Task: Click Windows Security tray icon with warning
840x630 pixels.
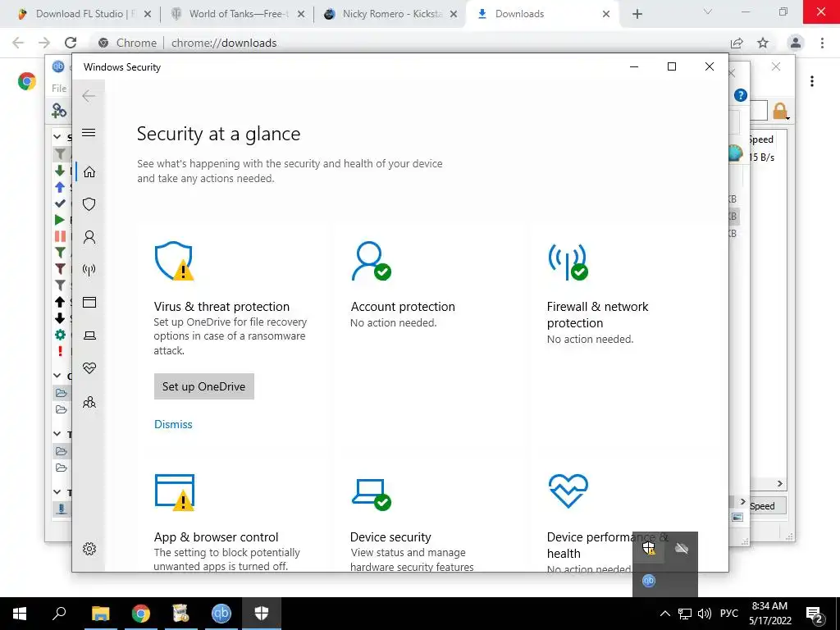Action: tap(649, 548)
